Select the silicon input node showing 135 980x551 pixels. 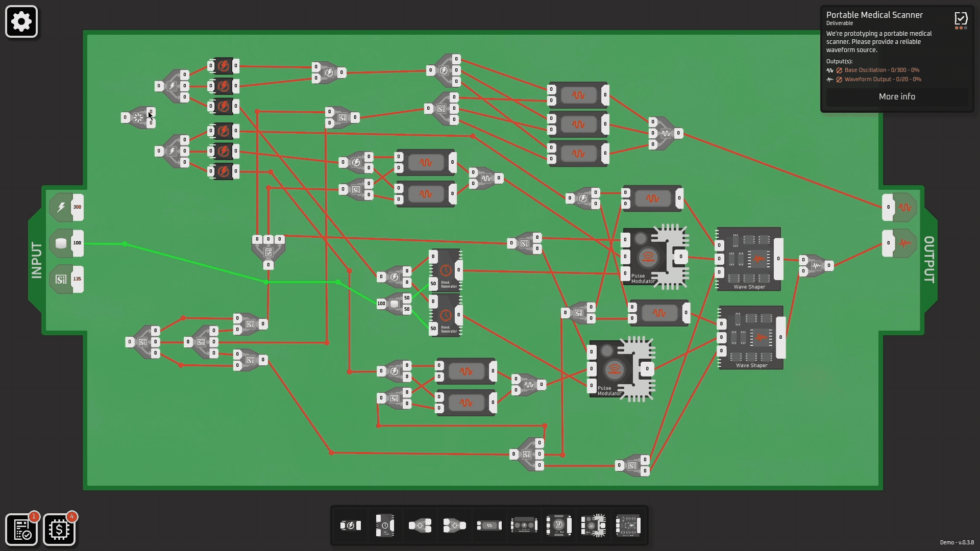67,279
